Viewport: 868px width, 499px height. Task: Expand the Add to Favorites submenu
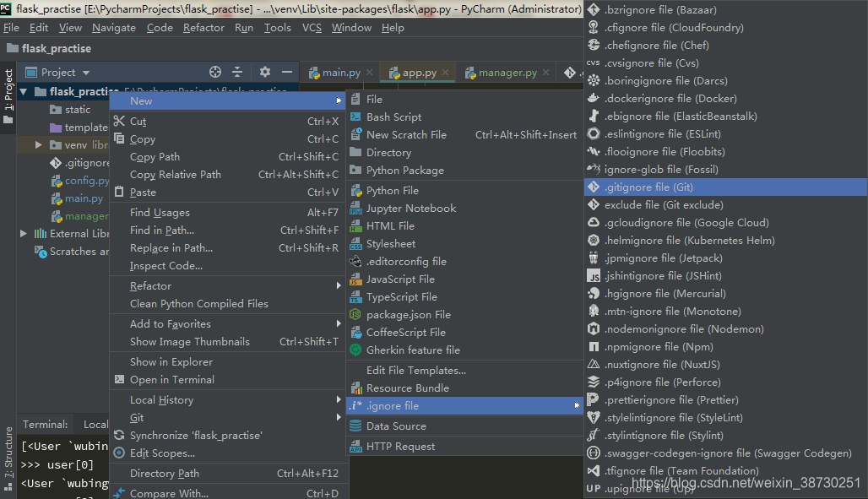click(x=339, y=323)
